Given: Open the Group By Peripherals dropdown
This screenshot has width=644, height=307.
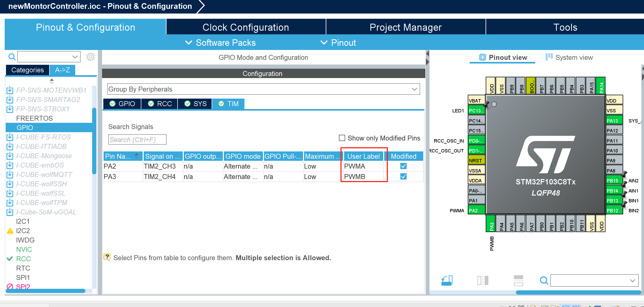Looking at the screenshot, I should click(263, 89).
